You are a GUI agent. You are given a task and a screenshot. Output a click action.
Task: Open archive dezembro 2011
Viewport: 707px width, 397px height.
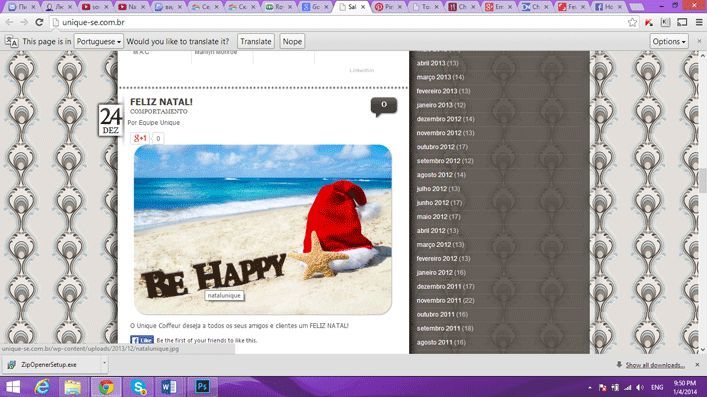coord(445,286)
